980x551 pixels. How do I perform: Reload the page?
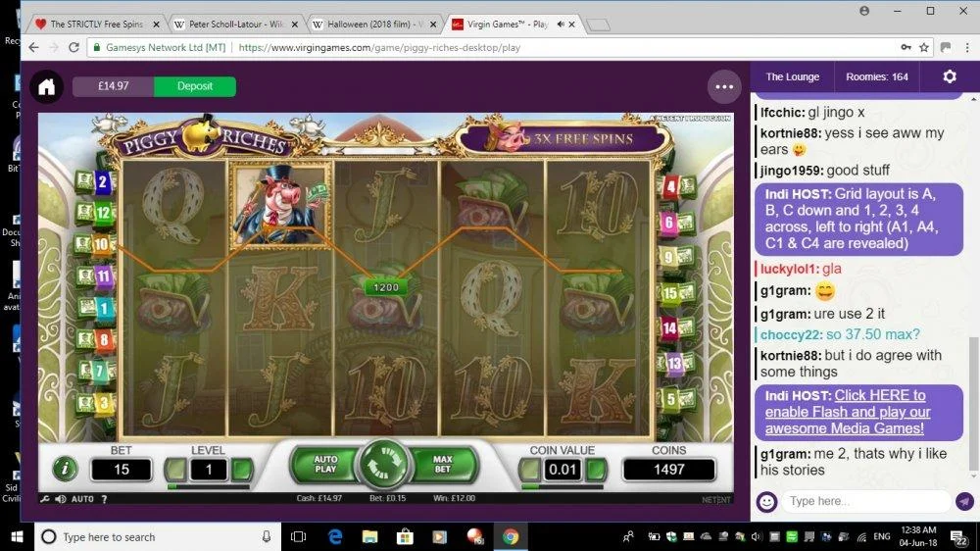pos(73,47)
